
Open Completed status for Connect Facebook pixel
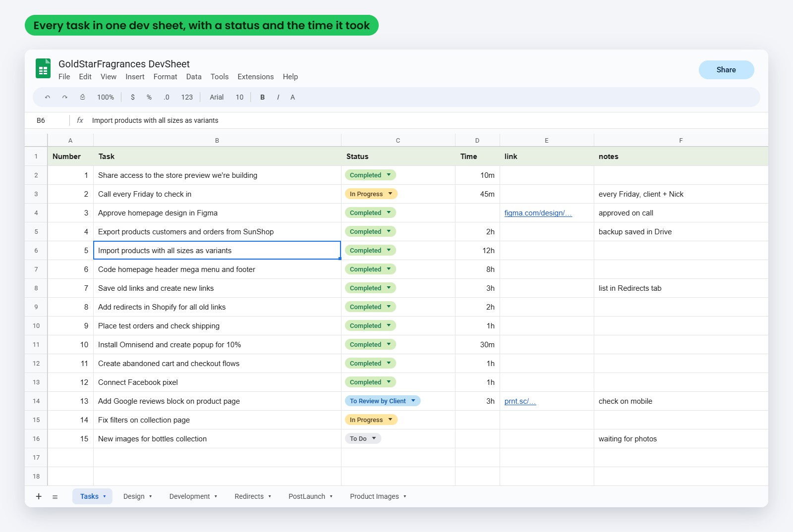[x=370, y=382]
